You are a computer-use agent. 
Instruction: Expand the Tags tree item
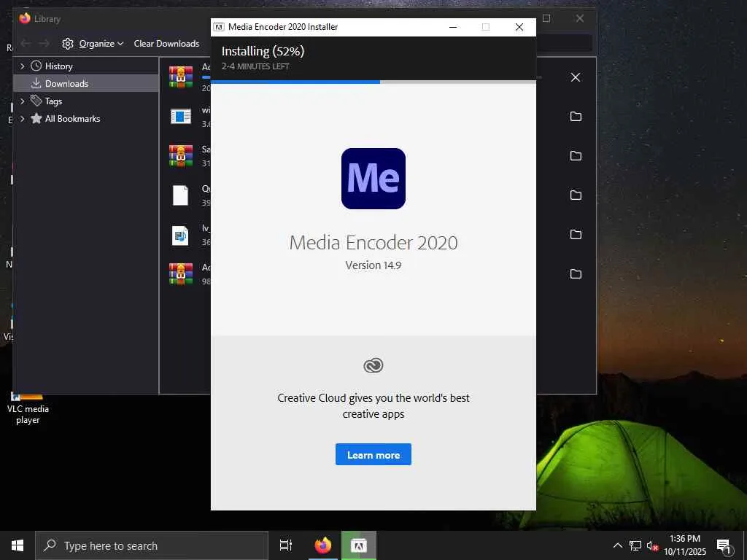click(22, 101)
